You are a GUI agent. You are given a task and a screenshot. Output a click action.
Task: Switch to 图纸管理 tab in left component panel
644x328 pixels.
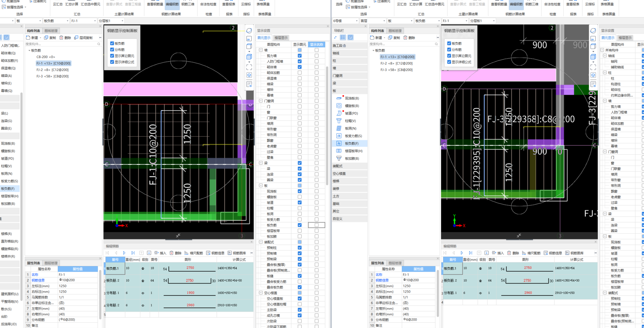(51, 31)
